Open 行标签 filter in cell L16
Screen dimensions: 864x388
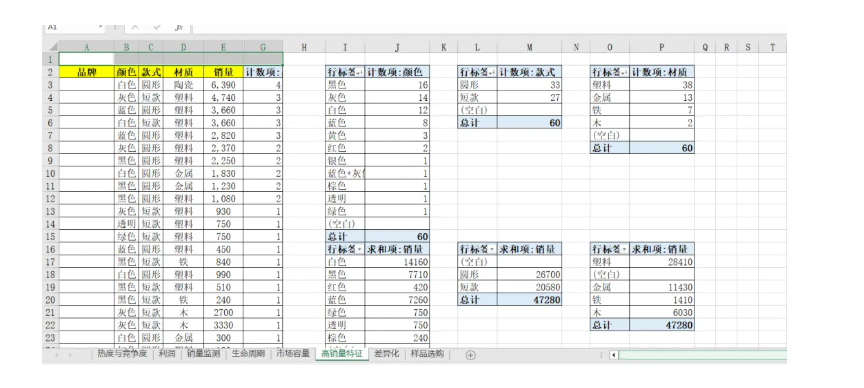pyautogui.click(x=492, y=250)
